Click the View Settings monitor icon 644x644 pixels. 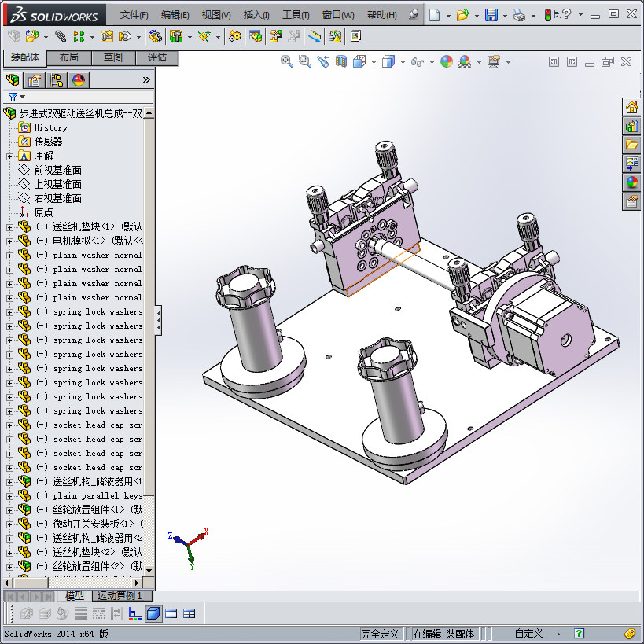click(x=494, y=61)
